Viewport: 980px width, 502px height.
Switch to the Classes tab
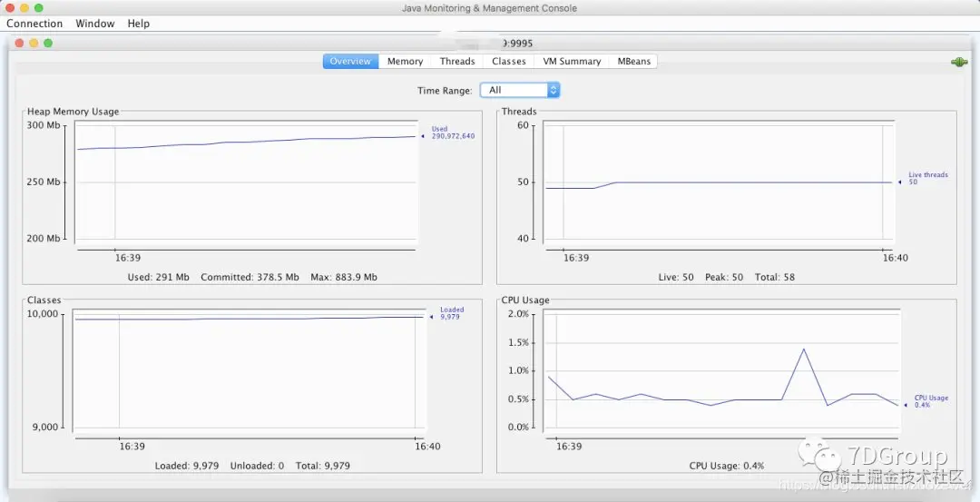point(509,61)
